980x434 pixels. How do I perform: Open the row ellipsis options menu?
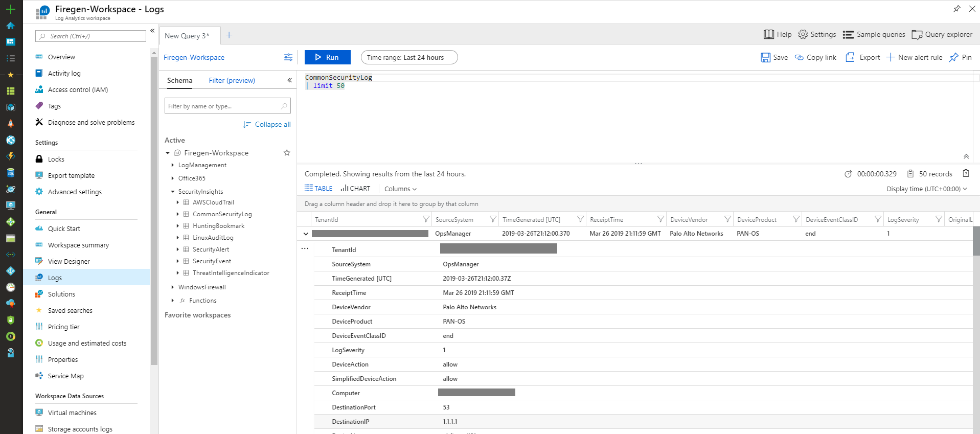tap(305, 248)
